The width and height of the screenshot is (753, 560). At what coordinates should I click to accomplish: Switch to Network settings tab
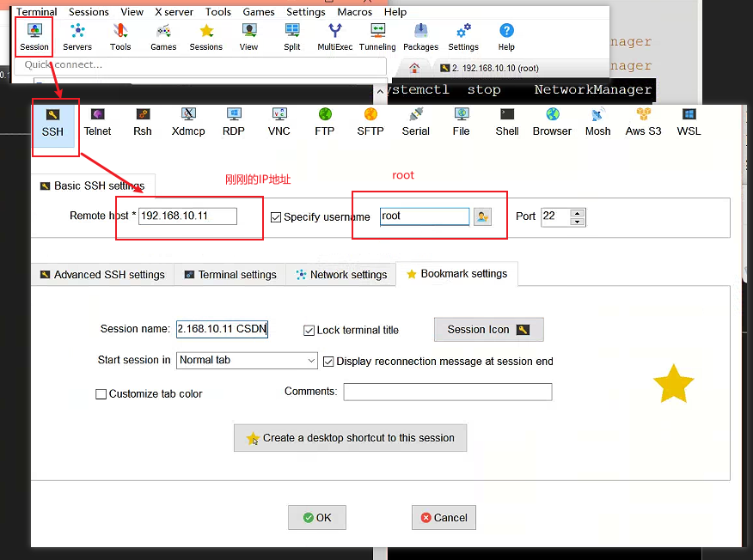click(341, 275)
